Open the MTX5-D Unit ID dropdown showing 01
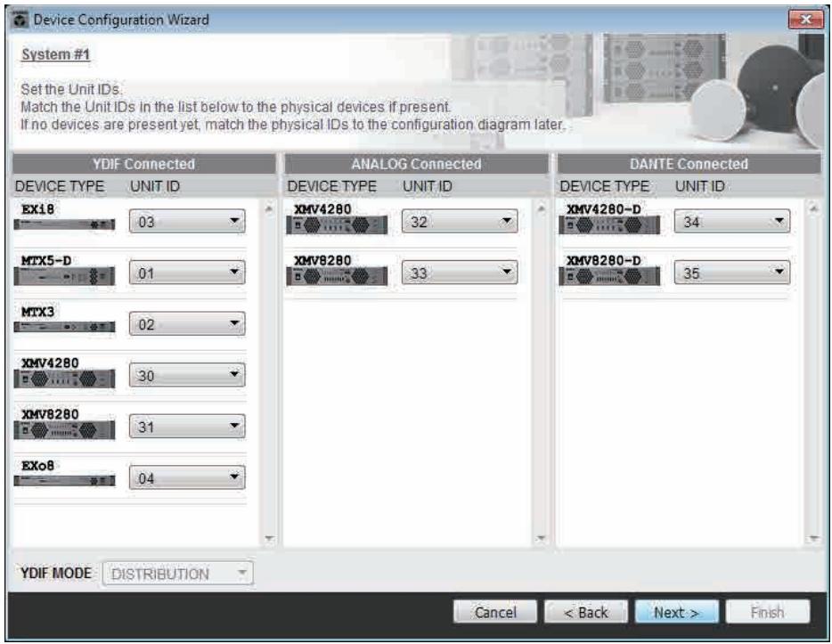The height and width of the screenshot is (644, 832). point(187,273)
